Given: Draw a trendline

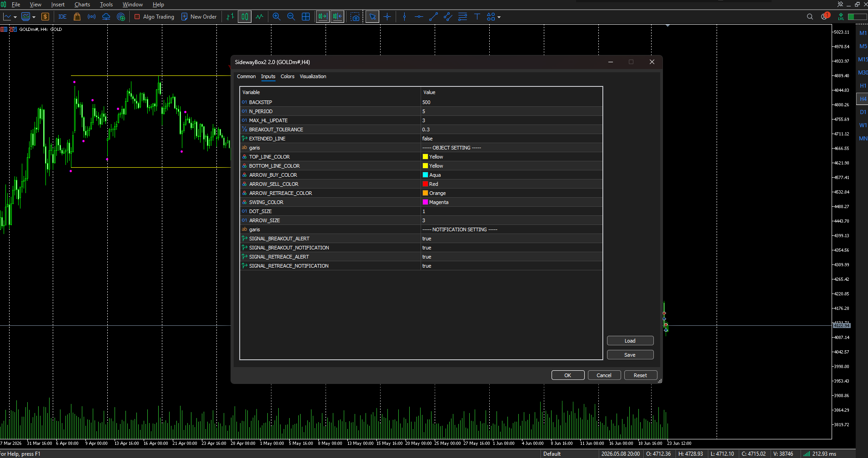Looking at the screenshot, I should (x=433, y=17).
